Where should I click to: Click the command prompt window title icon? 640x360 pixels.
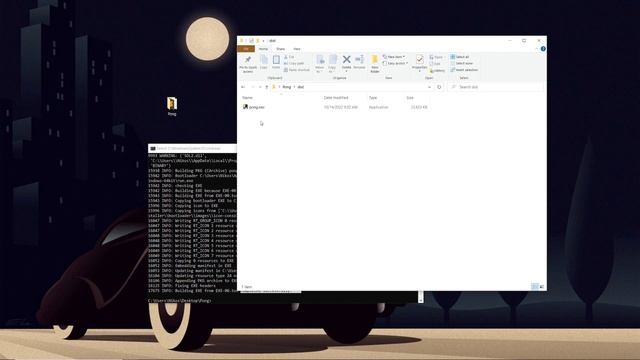[x=153, y=149]
